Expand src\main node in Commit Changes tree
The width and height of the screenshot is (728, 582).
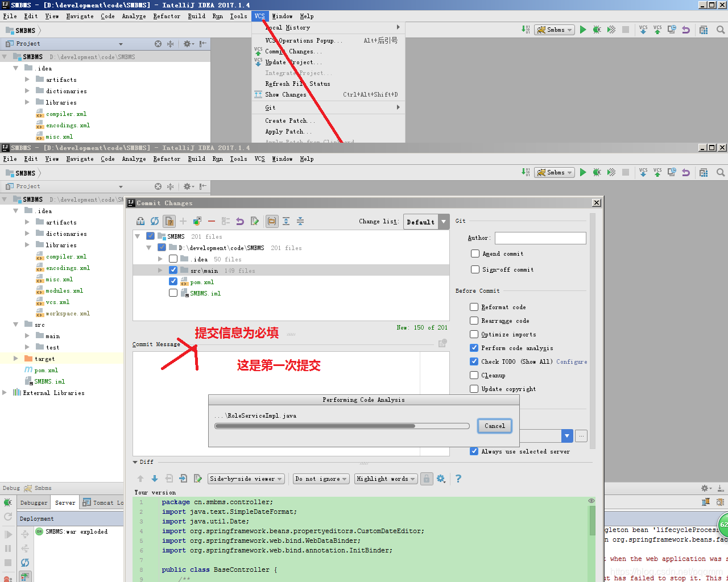click(x=160, y=271)
